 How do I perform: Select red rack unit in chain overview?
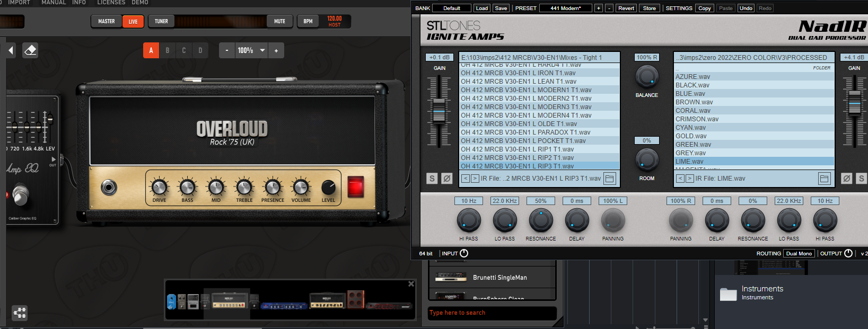click(389, 306)
